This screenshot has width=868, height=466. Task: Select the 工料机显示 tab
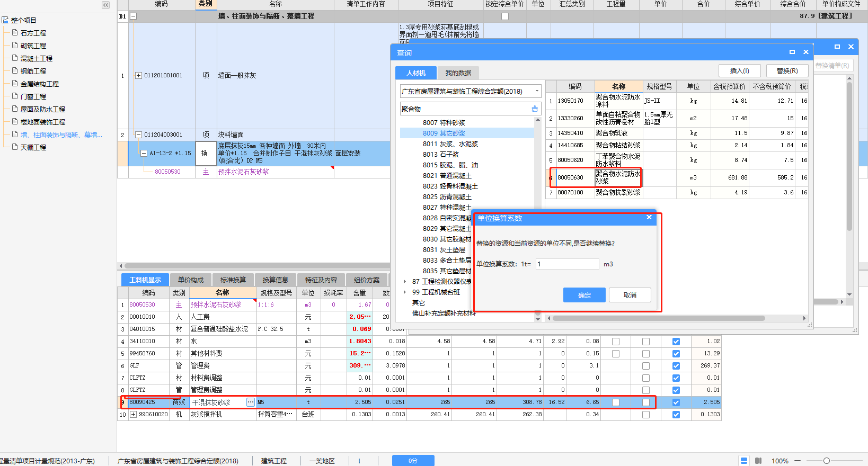145,280
